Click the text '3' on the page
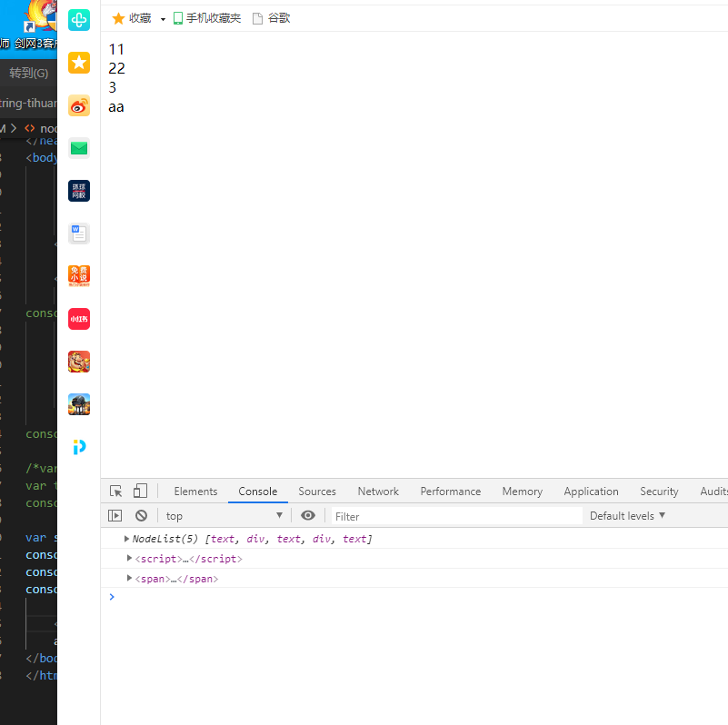Viewport: 728px width, 725px height. coord(113,87)
